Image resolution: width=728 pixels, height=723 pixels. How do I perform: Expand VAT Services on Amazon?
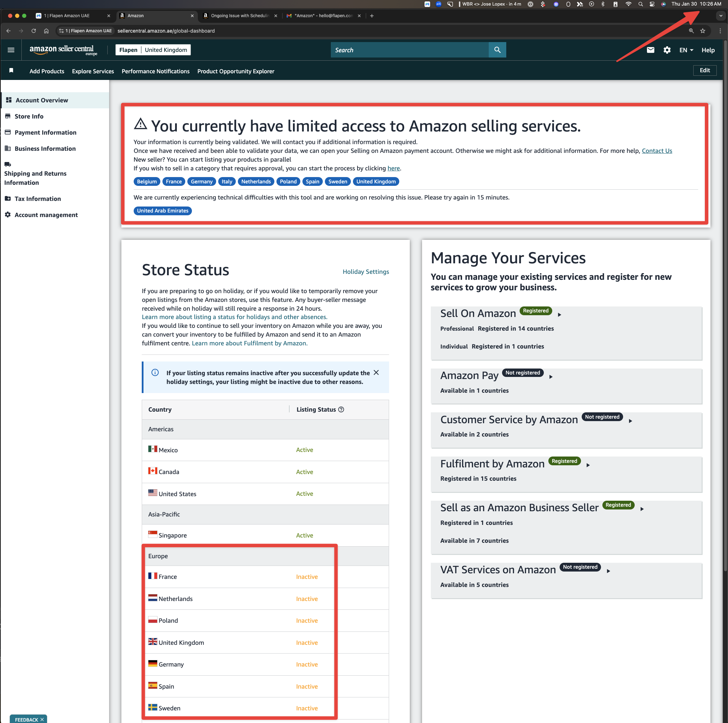(x=609, y=571)
